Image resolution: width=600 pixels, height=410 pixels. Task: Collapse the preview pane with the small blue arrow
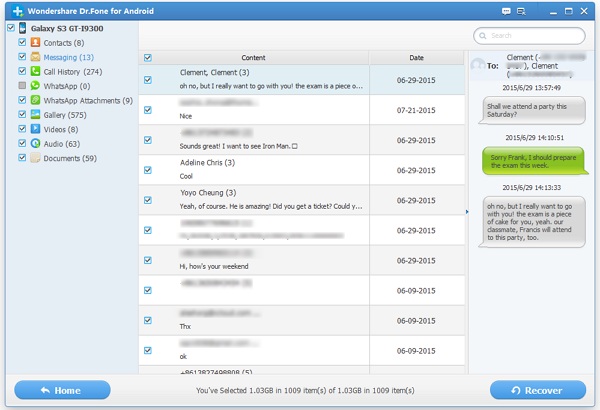(467, 212)
